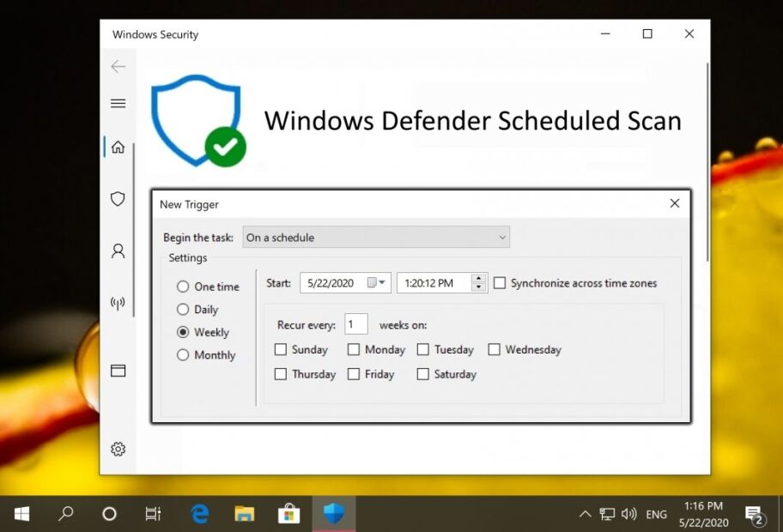This screenshot has height=532, width=783.
Task: Check the Friday checkbox
Action: [x=354, y=374]
